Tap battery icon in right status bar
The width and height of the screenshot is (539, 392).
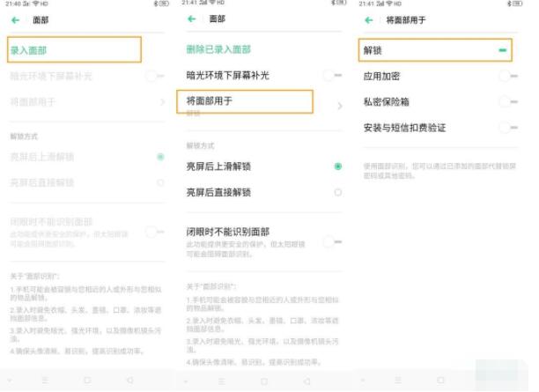point(517,4)
